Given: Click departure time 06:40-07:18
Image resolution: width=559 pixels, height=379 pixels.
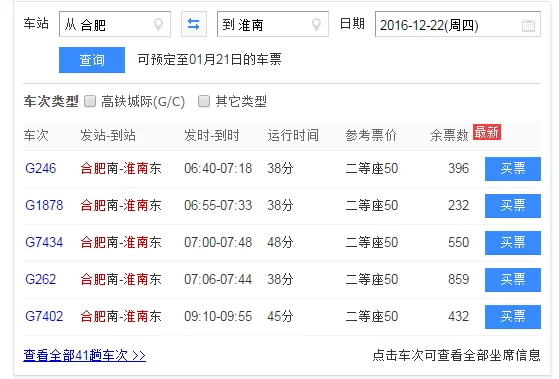Looking at the screenshot, I should pos(218,168).
